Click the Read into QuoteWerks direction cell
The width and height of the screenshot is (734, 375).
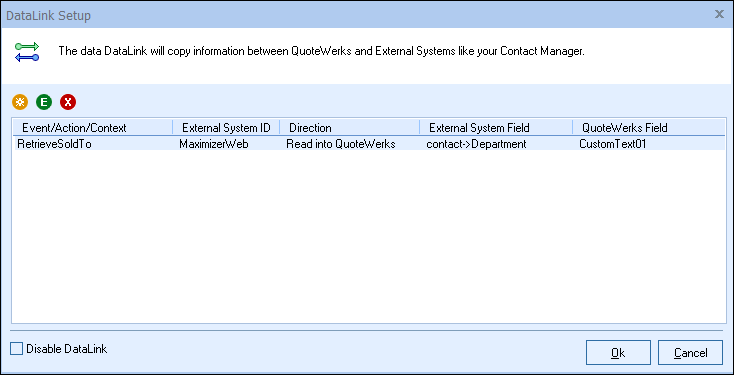click(x=341, y=144)
